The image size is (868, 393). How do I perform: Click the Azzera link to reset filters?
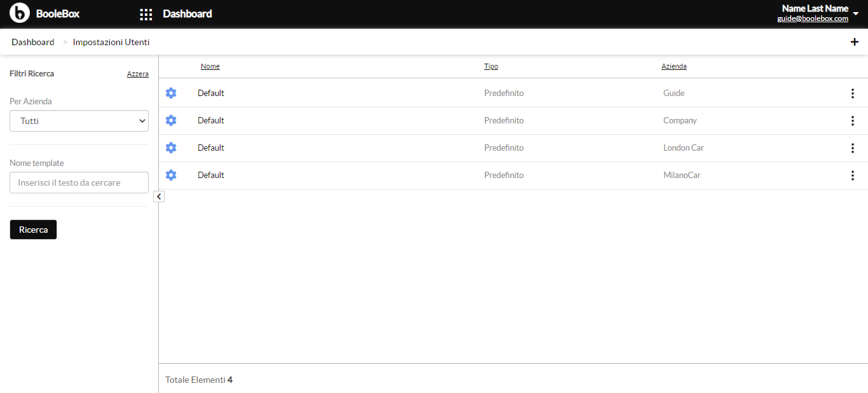[138, 74]
